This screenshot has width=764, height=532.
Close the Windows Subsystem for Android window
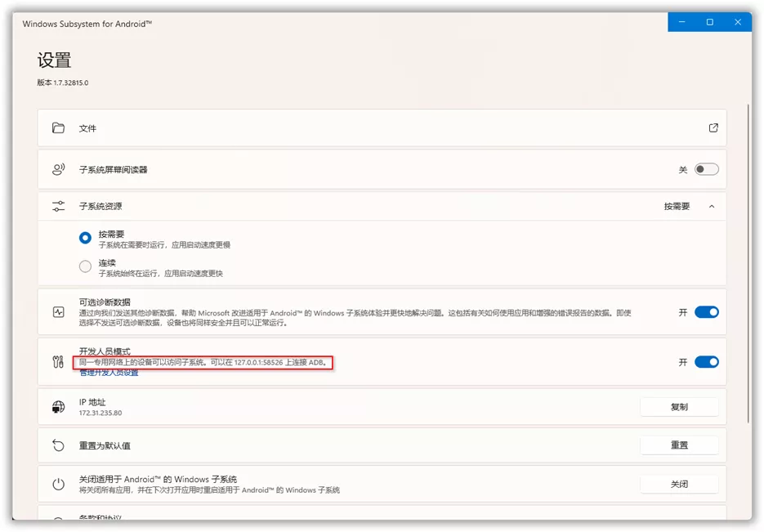pos(738,22)
